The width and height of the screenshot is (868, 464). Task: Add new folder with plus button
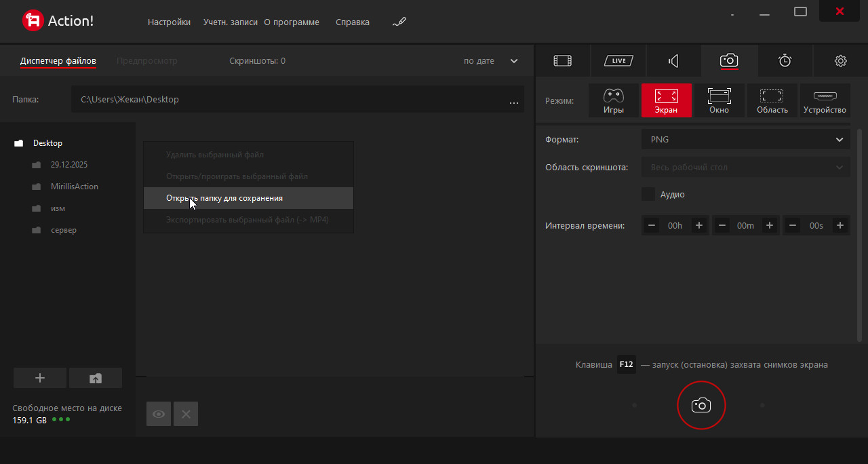(40, 378)
